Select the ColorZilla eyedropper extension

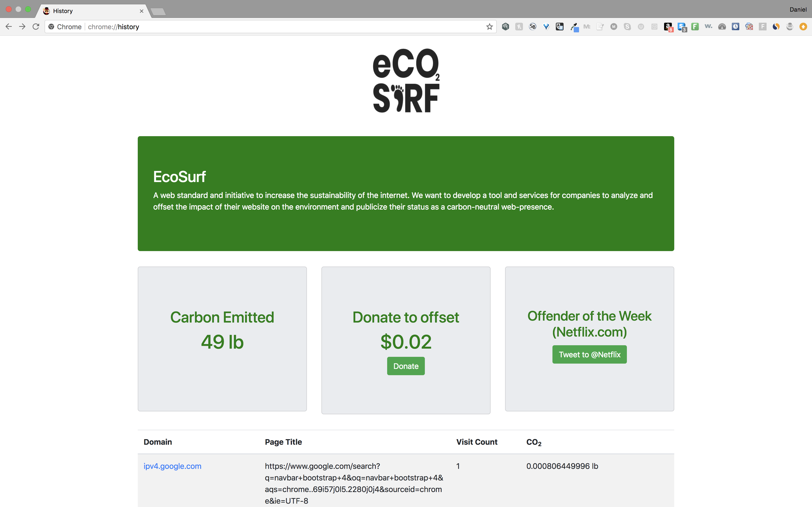tap(574, 27)
